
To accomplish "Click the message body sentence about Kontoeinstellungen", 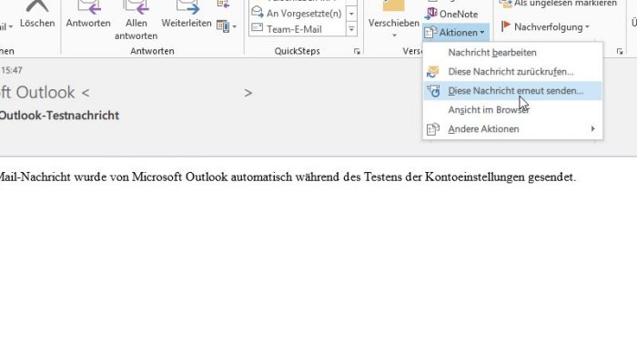I will point(288,177).
